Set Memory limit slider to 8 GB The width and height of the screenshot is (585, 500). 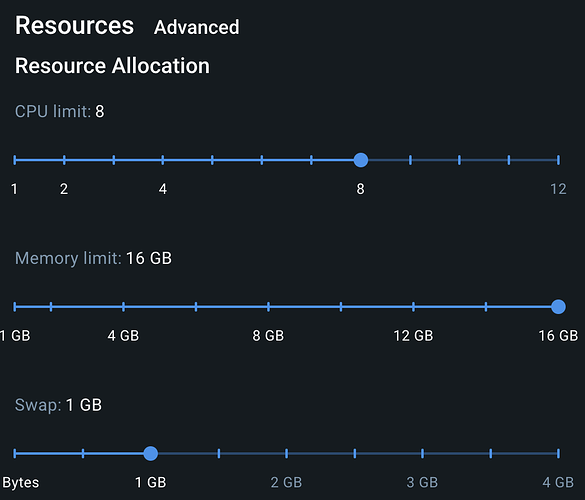(268, 307)
